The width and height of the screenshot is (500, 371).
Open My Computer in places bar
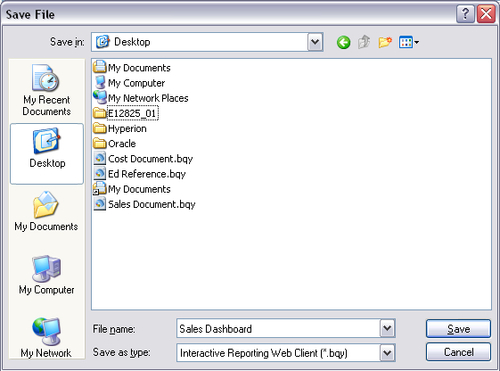click(46, 275)
